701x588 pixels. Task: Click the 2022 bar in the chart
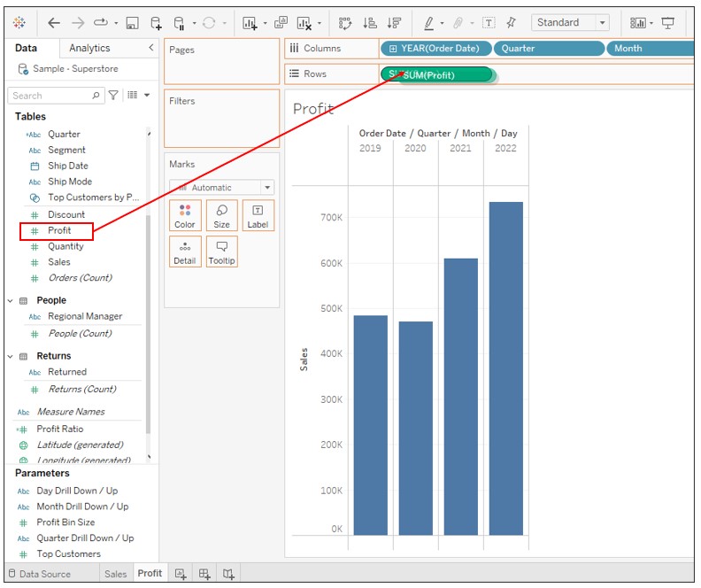click(x=505, y=368)
